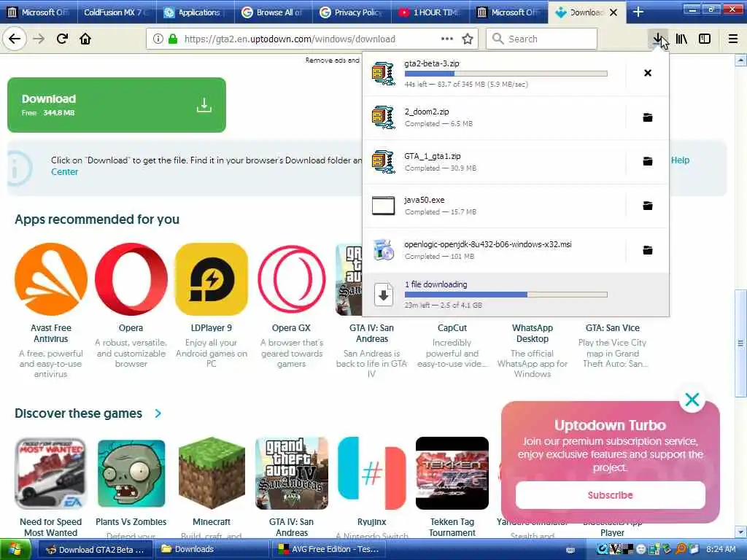Toggle the downloads panel arrow button
This screenshot has height=560, width=747.
pyautogui.click(x=657, y=39)
